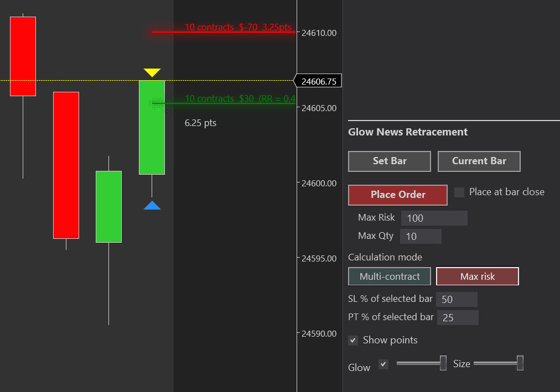Screen dimensions: 560x392
Task: Select the Max risk calculation mode
Action: (477, 276)
